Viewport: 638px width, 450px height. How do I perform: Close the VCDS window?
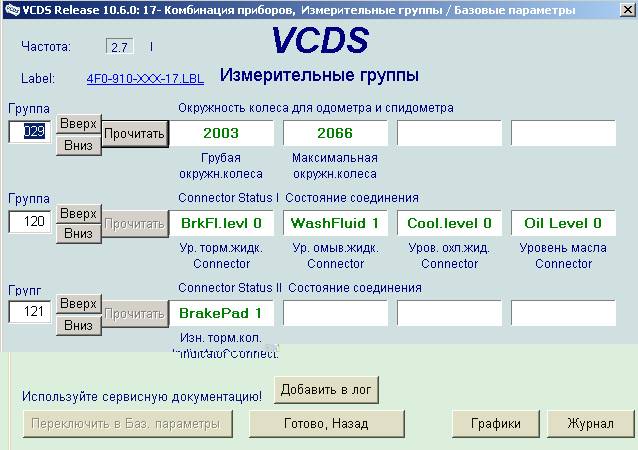(x=627, y=9)
